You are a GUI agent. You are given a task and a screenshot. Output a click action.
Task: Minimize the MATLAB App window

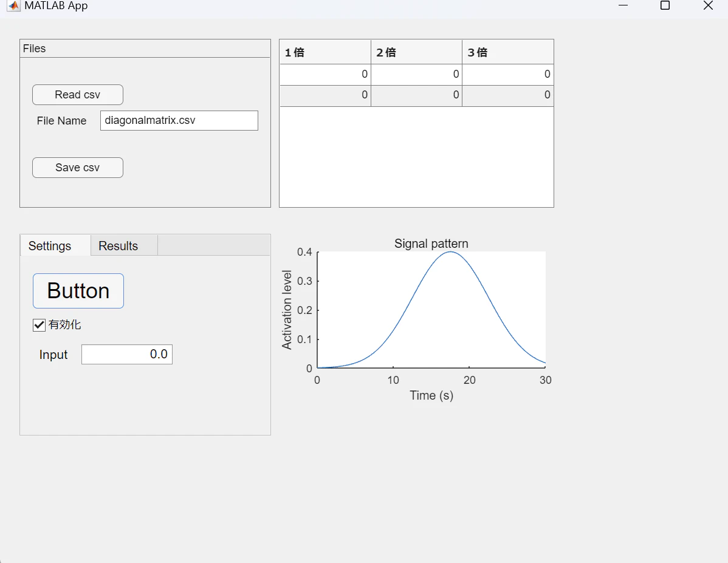623,5
